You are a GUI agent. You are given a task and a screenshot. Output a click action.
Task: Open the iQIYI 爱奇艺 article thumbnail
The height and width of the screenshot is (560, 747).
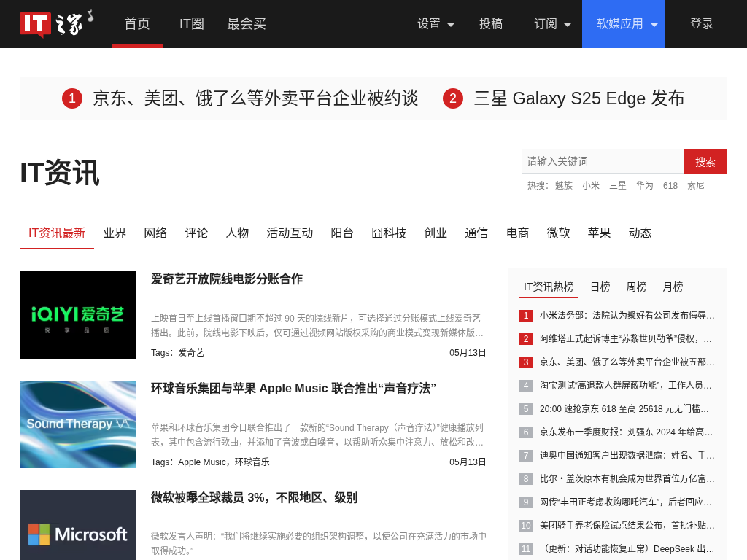(78, 315)
